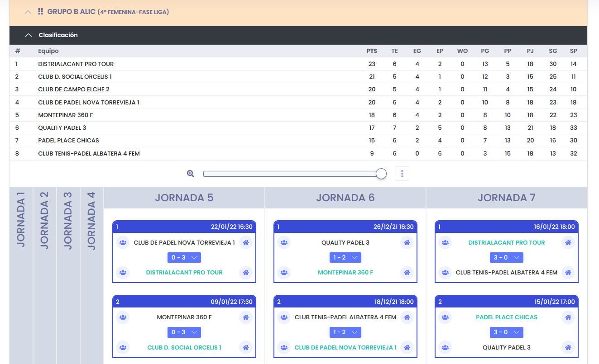Click team icon beside CLUB DE PADEL NOVA TORREVIEJA 1 in Jornada 5

click(123, 243)
